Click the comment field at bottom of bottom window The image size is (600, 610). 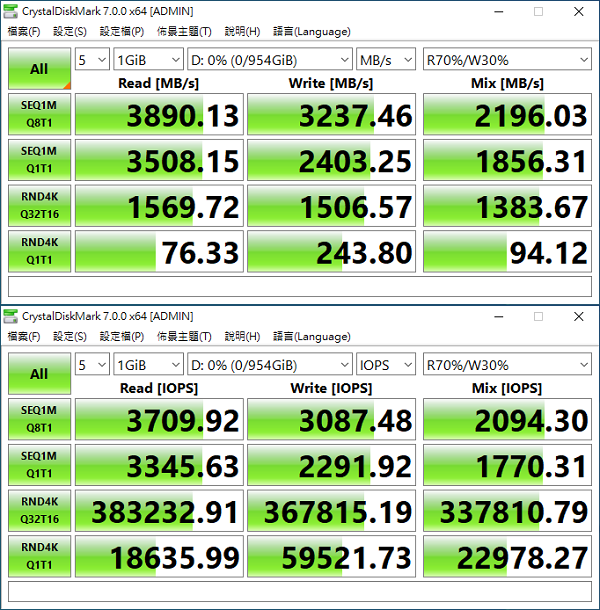(x=300, y=592)
